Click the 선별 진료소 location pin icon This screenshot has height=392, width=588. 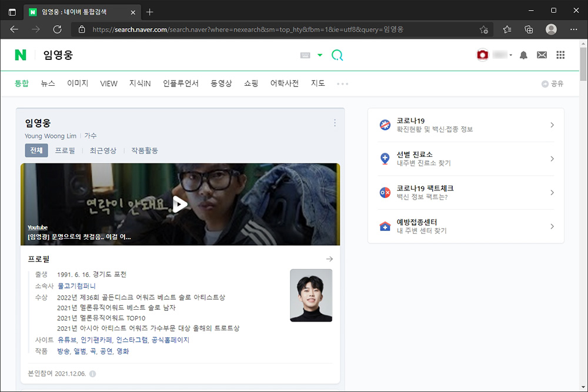[x=385, y=159]
